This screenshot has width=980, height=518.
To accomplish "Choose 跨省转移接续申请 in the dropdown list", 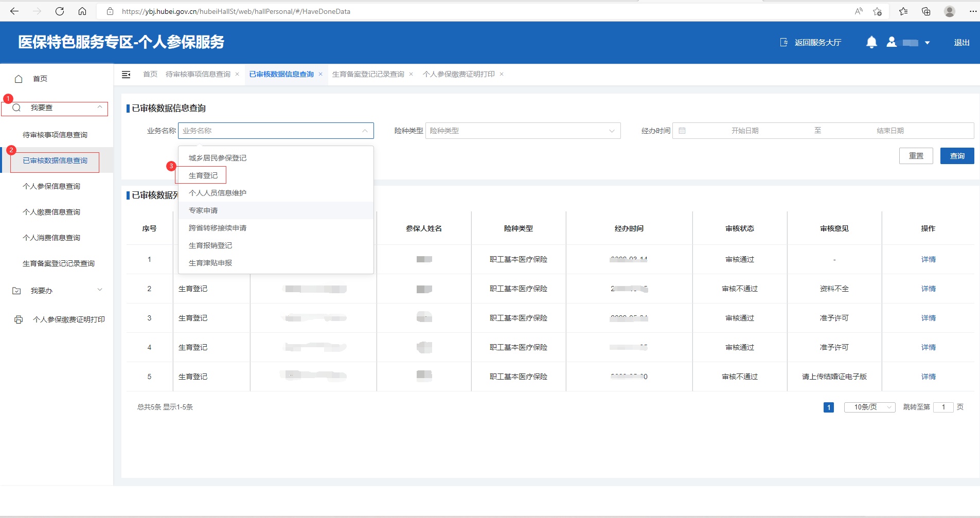I will pos(218,228).
